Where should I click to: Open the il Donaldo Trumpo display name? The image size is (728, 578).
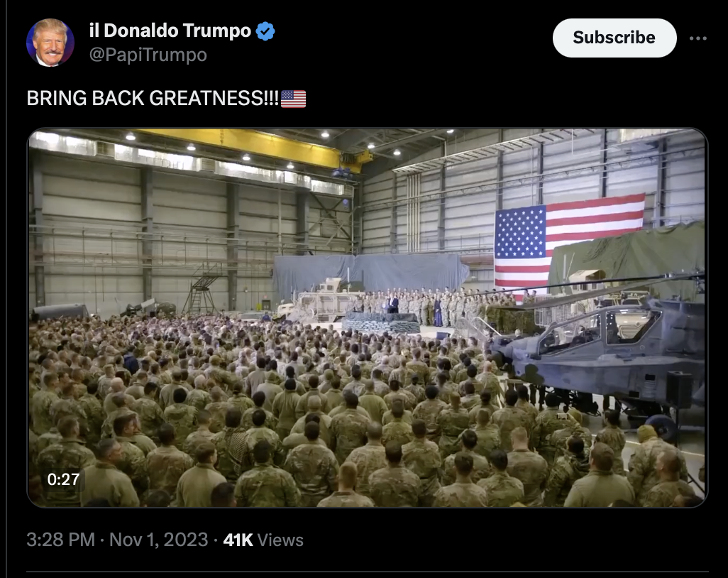170,31
